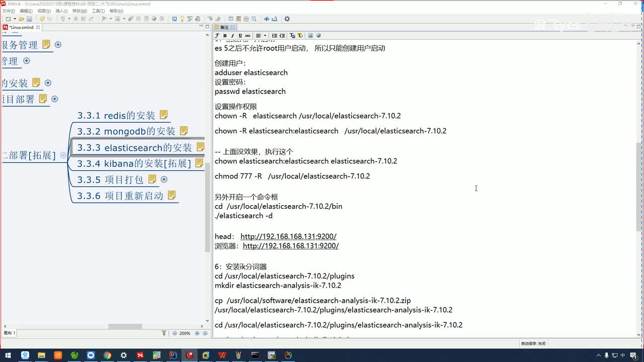644x362 pixels.
Task: Click the undo arrow in the main toolbar
Action: click(42, 19)
